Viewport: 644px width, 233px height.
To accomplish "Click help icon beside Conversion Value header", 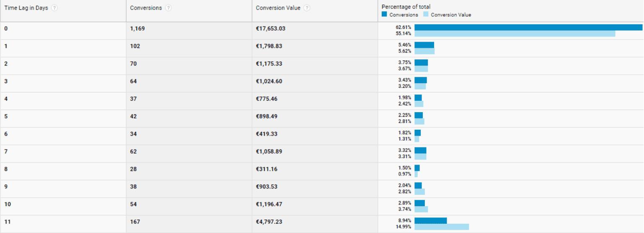I will coord(307,8).
